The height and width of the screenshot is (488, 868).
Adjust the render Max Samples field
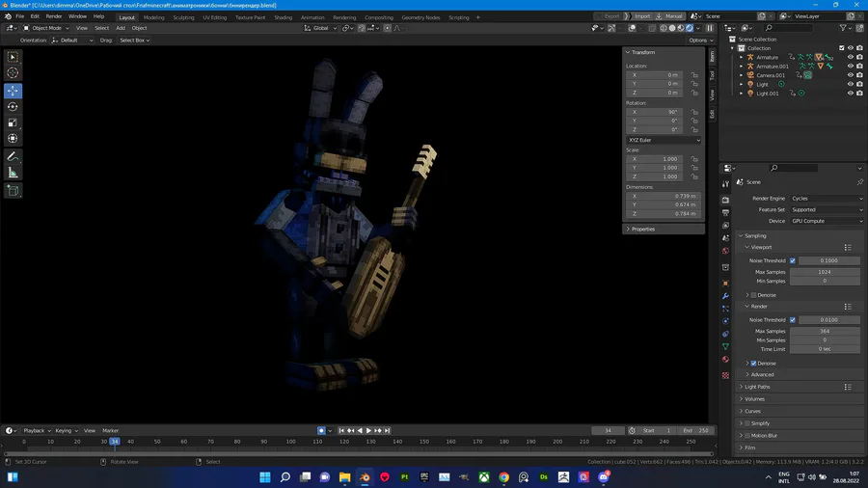pyautogui.click(x=825, y=331)
